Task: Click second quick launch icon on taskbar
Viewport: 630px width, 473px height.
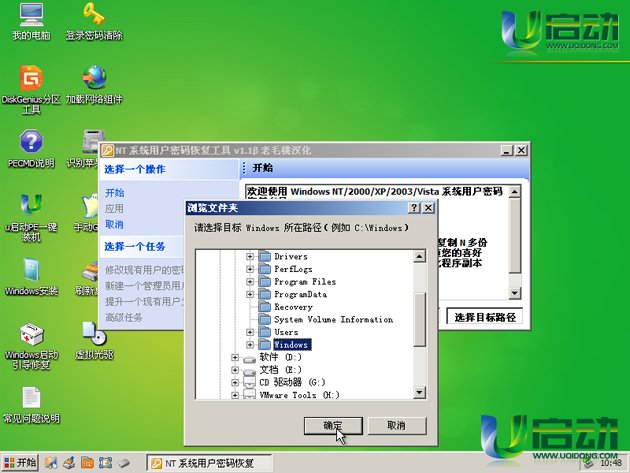Action: 69,463
